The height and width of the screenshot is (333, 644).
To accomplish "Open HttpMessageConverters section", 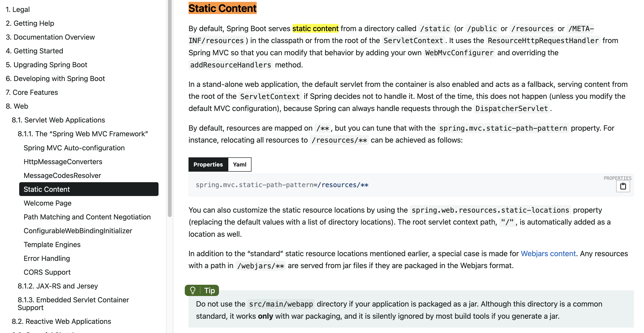I will point(63,162).
